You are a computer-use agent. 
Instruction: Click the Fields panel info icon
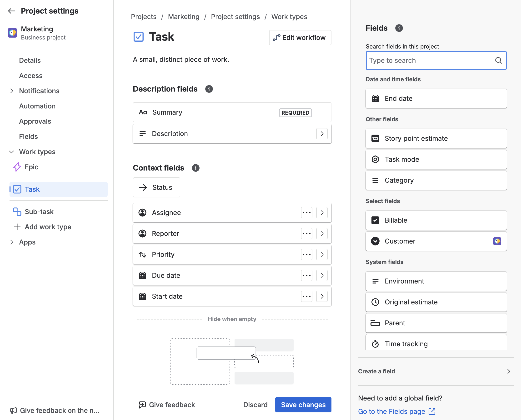399,28
